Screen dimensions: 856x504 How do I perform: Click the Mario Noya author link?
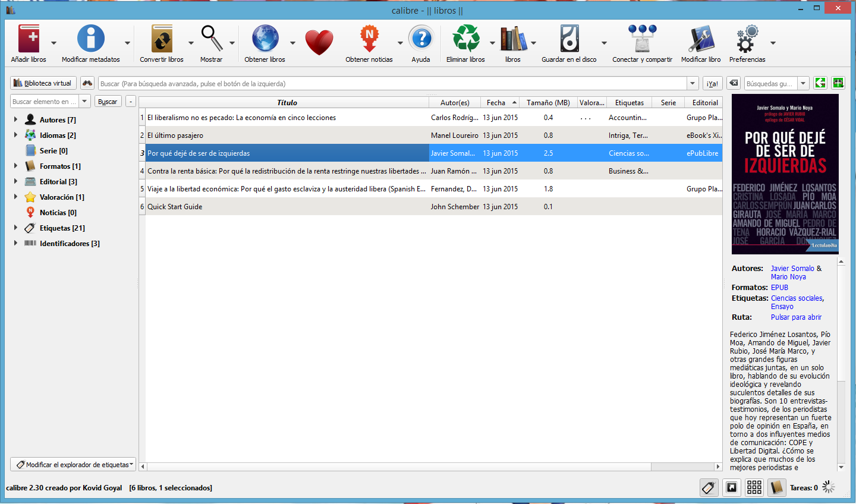[788, 277]
